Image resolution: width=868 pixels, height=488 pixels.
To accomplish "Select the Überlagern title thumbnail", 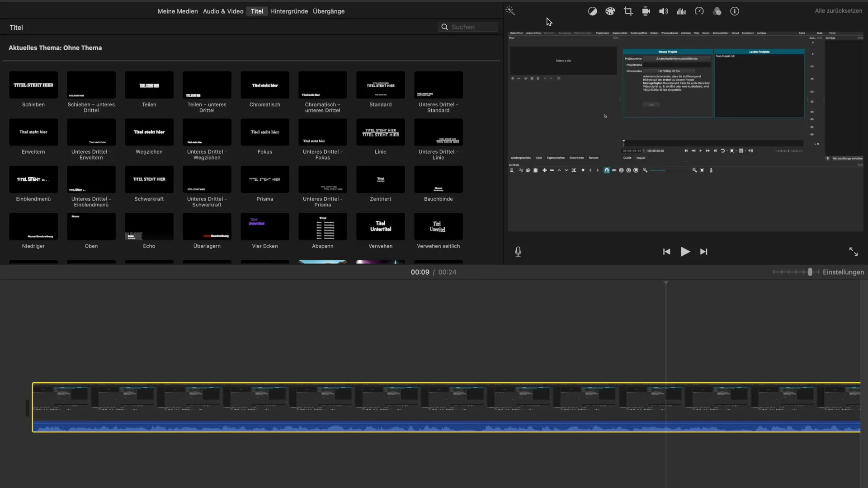I will 207,226.
